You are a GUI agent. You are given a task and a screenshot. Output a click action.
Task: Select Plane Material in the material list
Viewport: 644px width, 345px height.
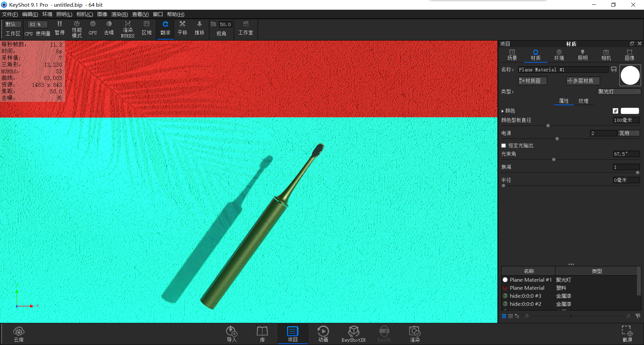(527, 288)
